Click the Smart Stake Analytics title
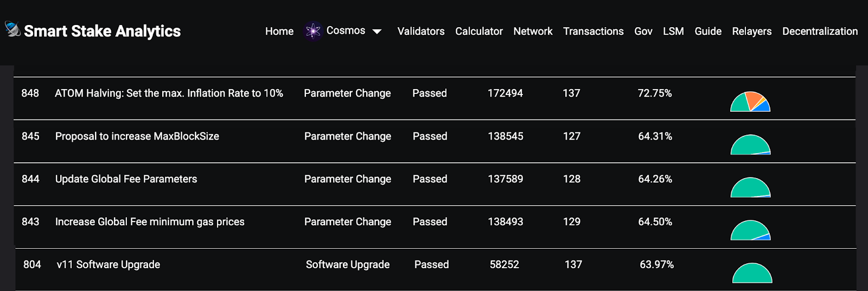Screen dimensions: 868x291 coord(103,31)
